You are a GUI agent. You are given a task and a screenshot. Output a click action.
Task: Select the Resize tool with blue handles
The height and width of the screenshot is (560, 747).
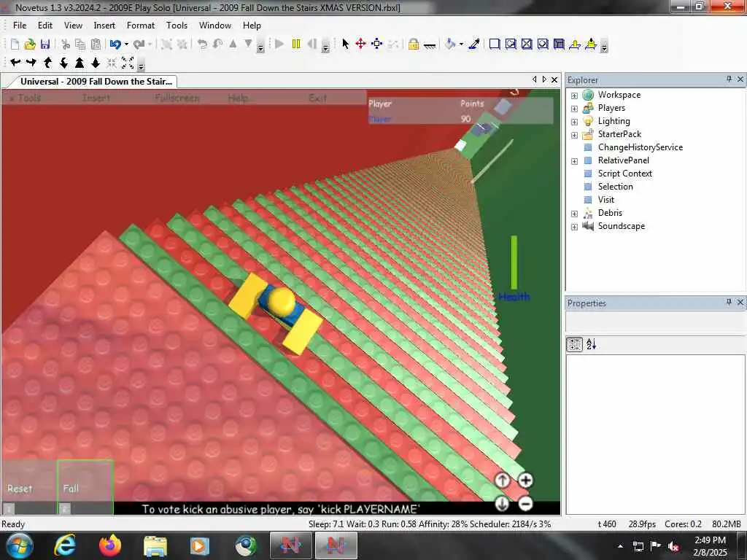[x=377, y=44]
